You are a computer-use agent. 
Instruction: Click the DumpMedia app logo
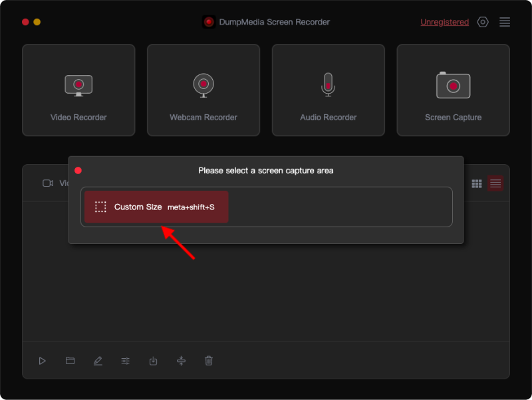[209, 22]
